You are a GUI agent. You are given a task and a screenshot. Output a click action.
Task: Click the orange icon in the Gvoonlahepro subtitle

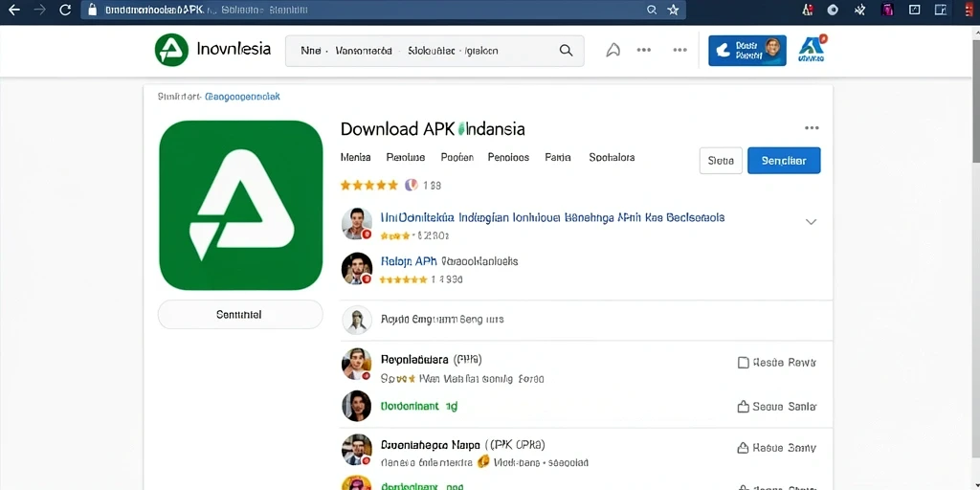tap(482, 462)
